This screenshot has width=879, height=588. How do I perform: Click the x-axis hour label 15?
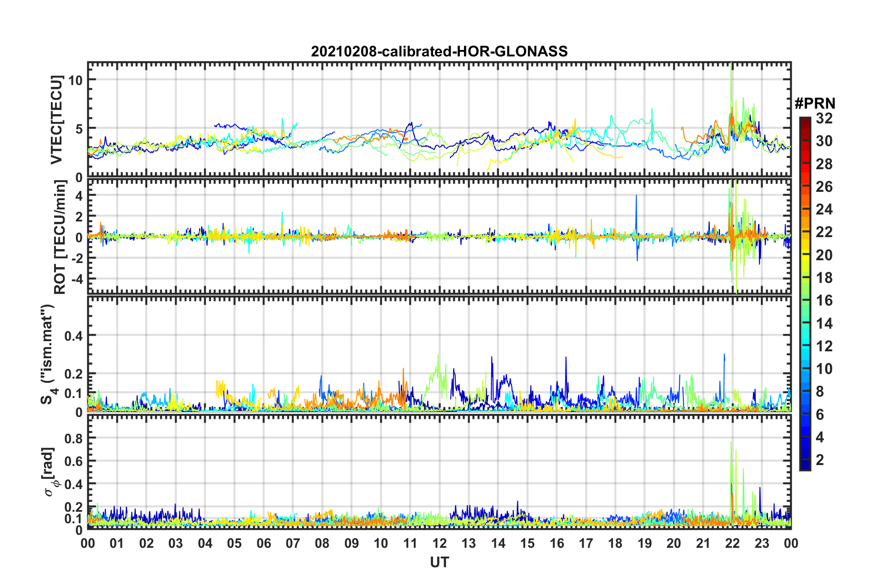(x=527, y=543)
